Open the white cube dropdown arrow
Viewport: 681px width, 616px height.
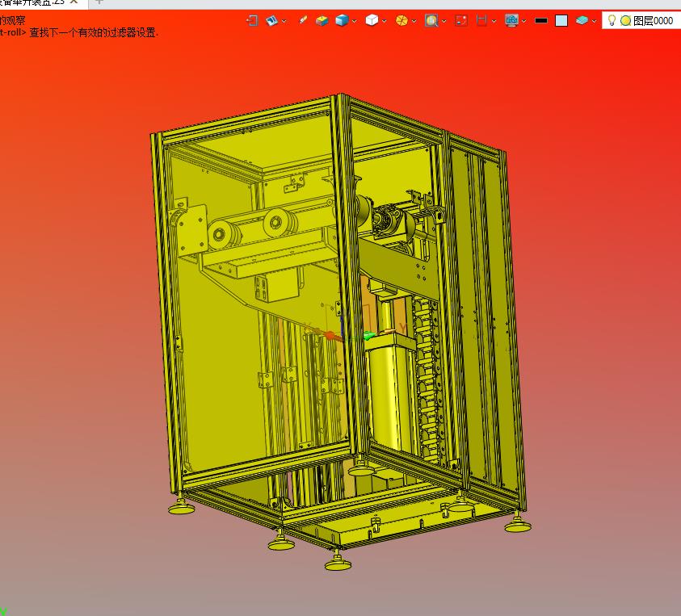click(x=385, y=21)
